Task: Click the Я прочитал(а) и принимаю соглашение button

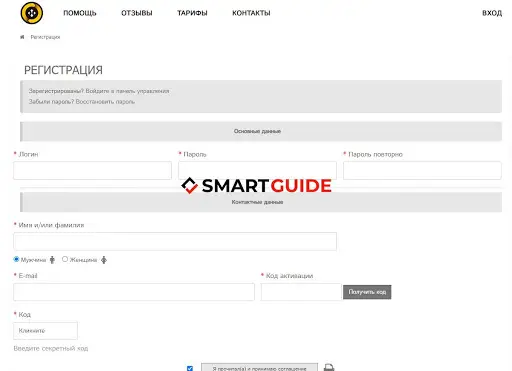Action: click(x=259, y=367)
